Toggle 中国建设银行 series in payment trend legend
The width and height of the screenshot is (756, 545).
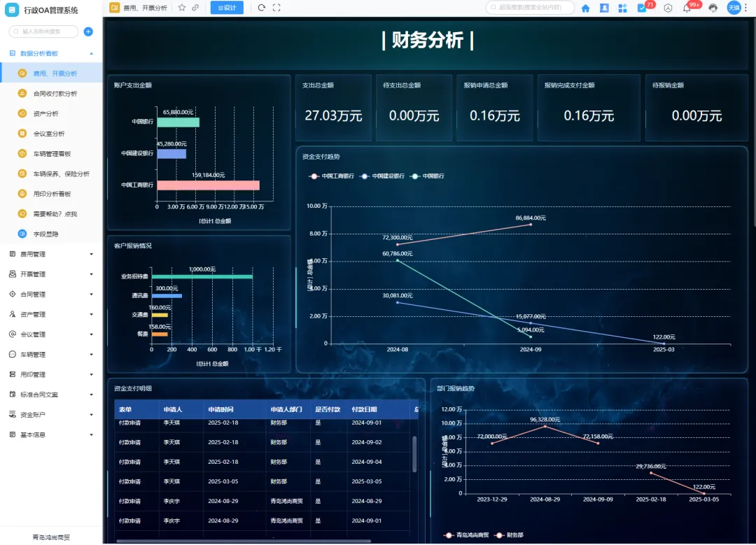(x=382, y=176)
